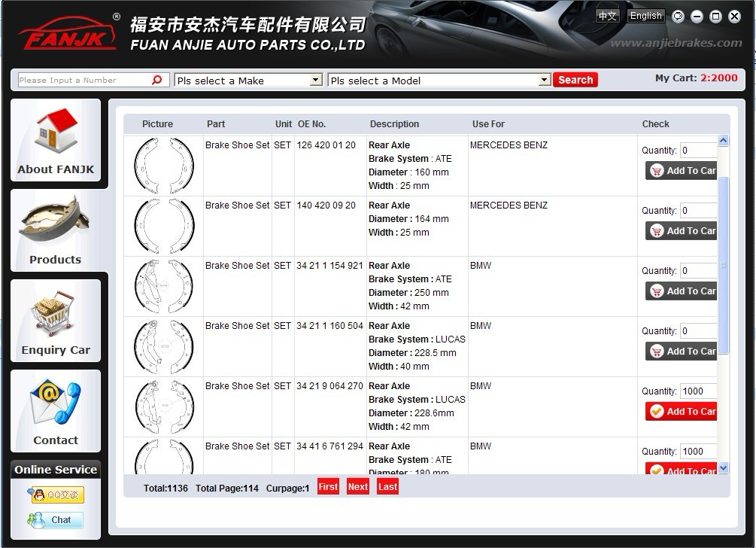
Task: Click the product list vertical scrollbar thumb
Action: tap(723, 265)
